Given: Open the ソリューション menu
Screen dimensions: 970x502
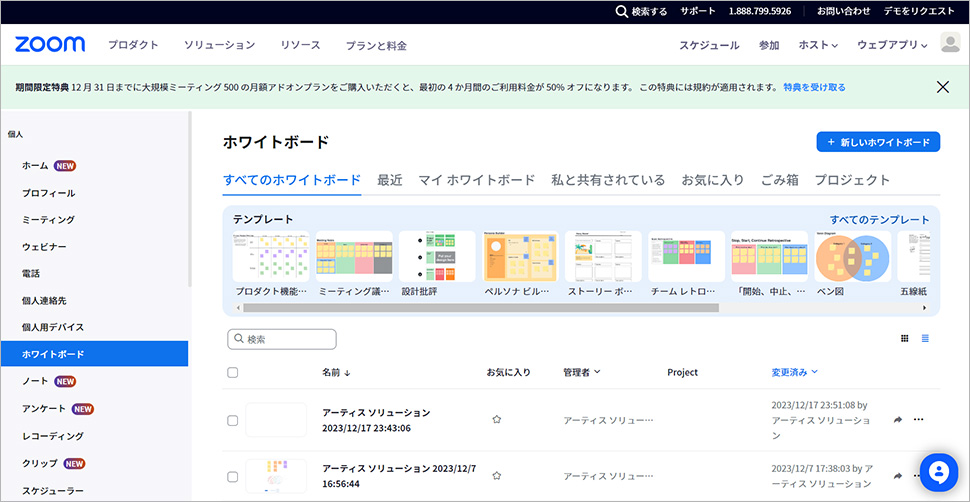Looking at the screenshot, I should click(220, 45).
